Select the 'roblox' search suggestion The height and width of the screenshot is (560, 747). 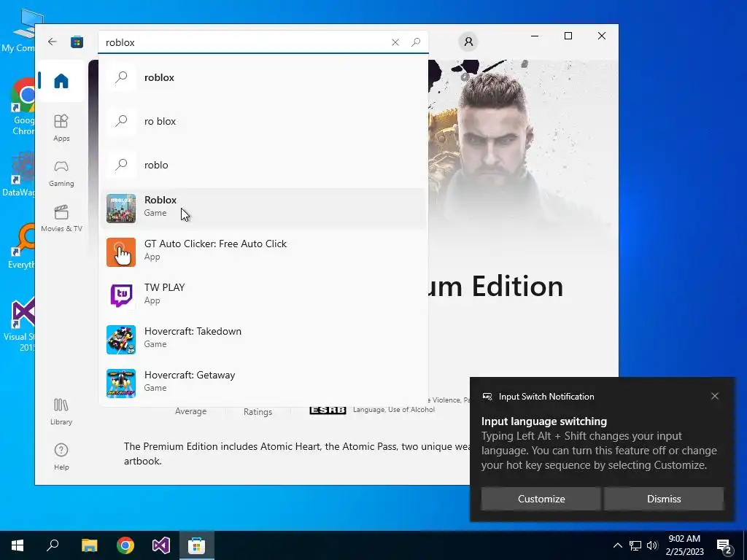pos(263,77)
